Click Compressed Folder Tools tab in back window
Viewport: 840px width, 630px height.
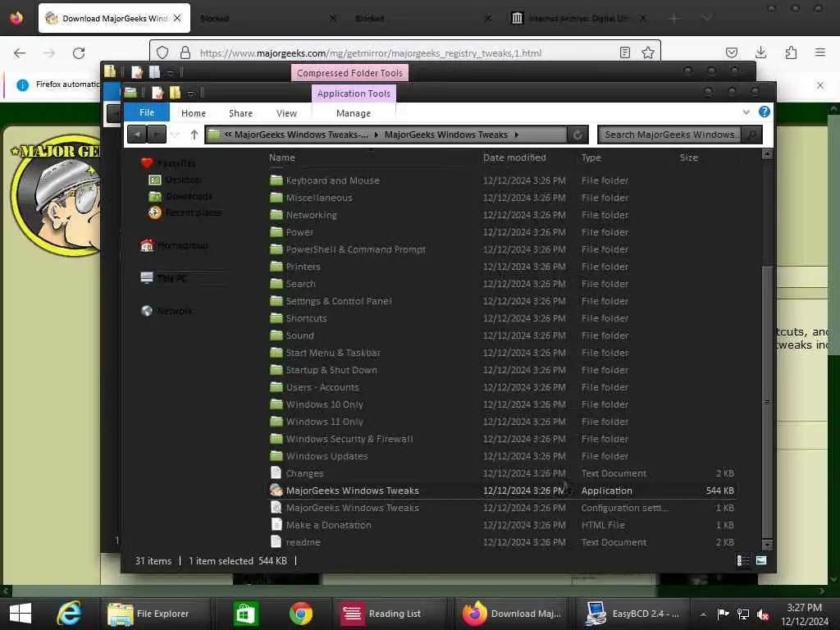pos(349,73)
